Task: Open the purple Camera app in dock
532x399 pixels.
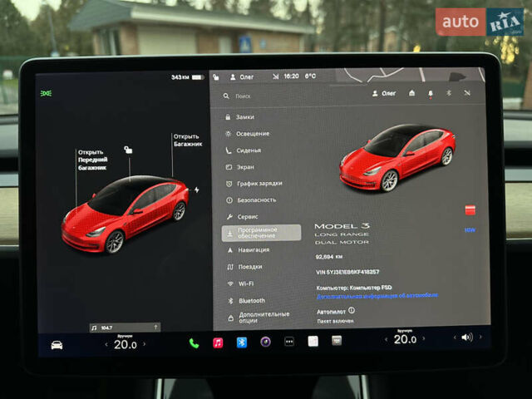Action: [x=265, y=342]
